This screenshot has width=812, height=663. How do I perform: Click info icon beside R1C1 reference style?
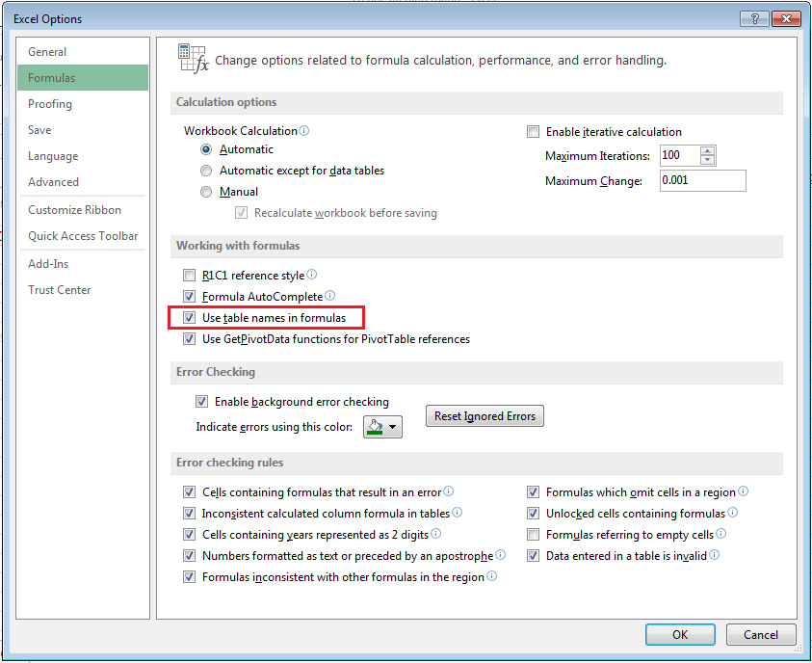click(311, 276)
